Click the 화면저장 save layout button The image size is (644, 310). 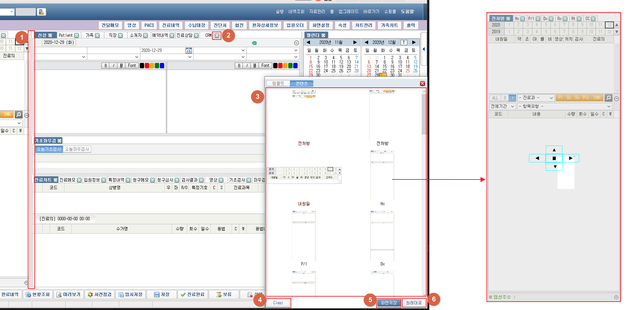tap(389, 303)
